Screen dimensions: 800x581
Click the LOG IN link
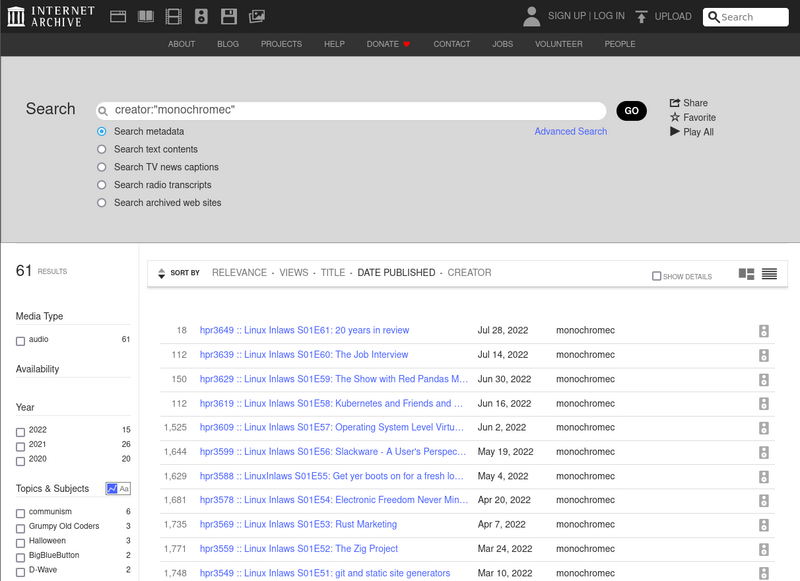pos(609,16)
